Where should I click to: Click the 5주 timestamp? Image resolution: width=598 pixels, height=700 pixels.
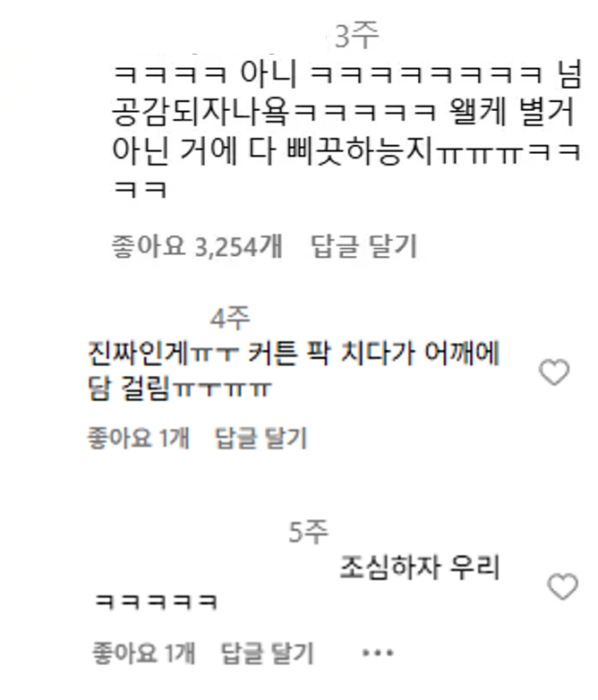(x=309, y=532)
